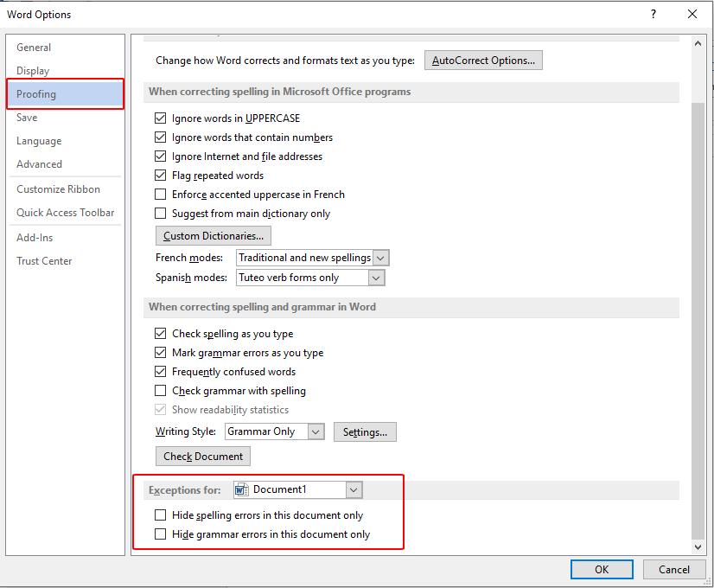
Task: Toggle Frequently confused words
Action: coord(160,372)
